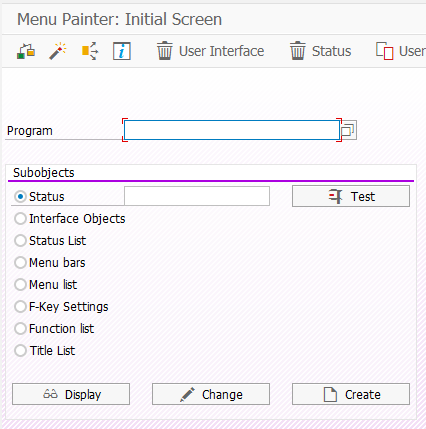Select the Status List radio button

tap(20, 241)
